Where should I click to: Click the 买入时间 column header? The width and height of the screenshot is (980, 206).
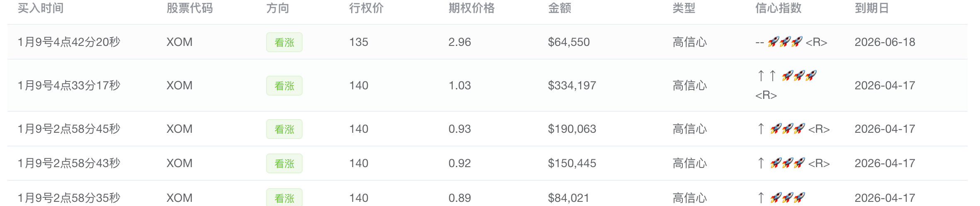coord(41,8)
